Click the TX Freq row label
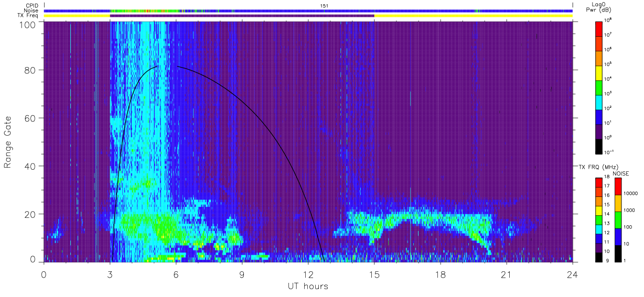The image size is (644, 297). point(28,16)
